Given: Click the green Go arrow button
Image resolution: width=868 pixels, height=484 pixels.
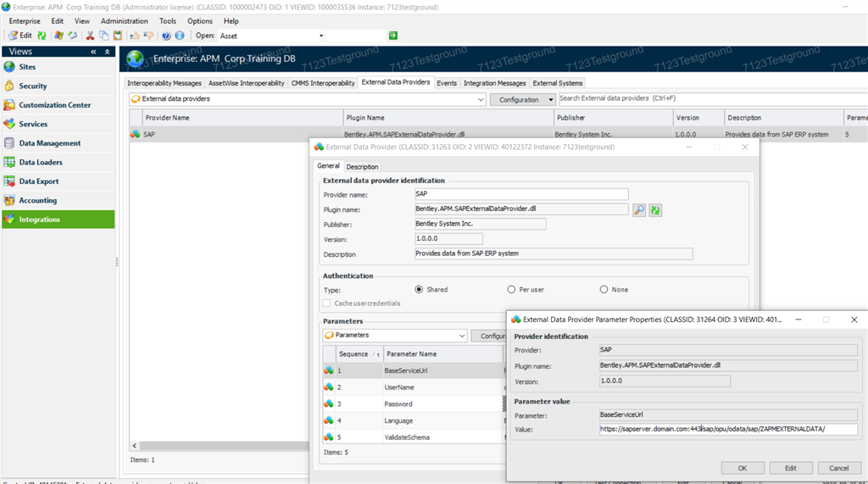Looking at the screenshot, I should [393, 36].
